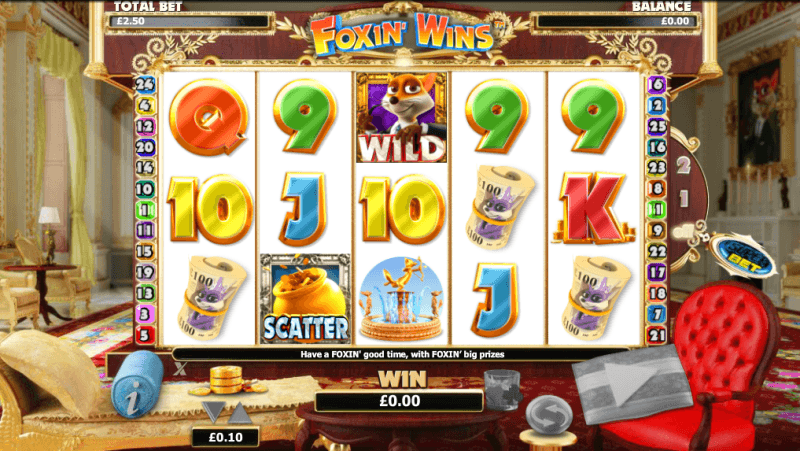Click the orange Q symbol on reel one

tap(208, 117)
